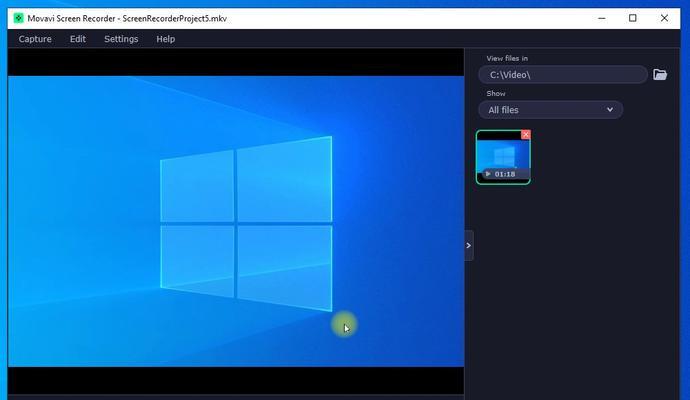Click the video preview area

click(236, 221)
